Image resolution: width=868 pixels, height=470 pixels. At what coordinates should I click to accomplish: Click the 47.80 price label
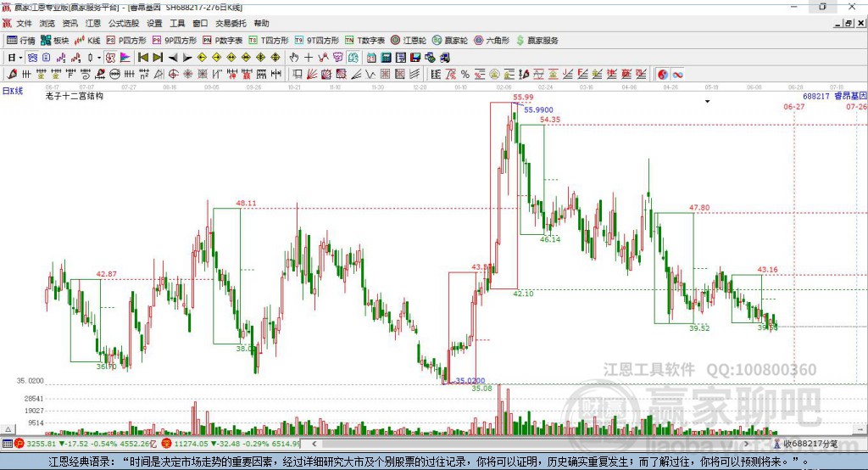coord(699,208)
